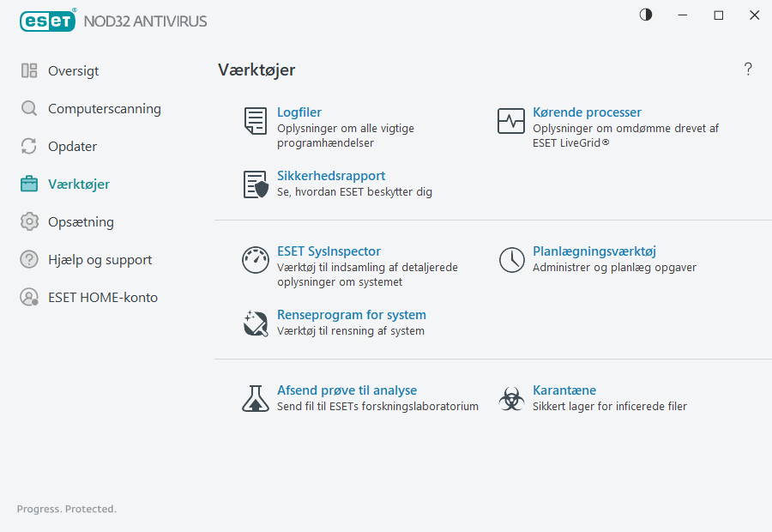Image resolution: width=772 pixels, height=532 pixels.
Task: Open Hjælp og support section
Action: 100,260
